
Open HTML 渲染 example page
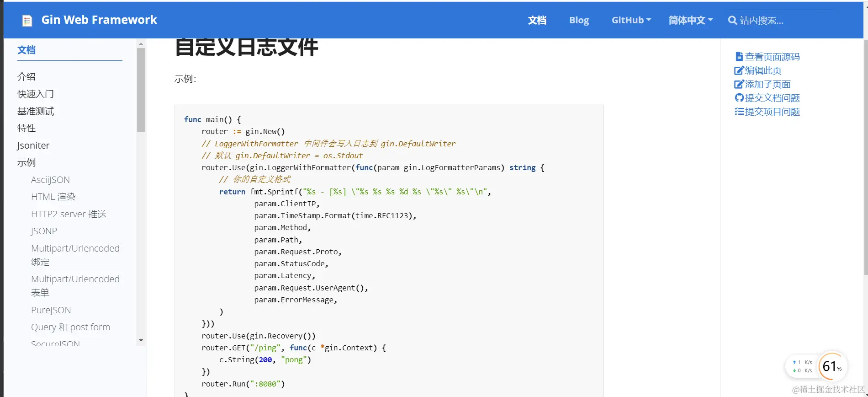click(53, 197)
